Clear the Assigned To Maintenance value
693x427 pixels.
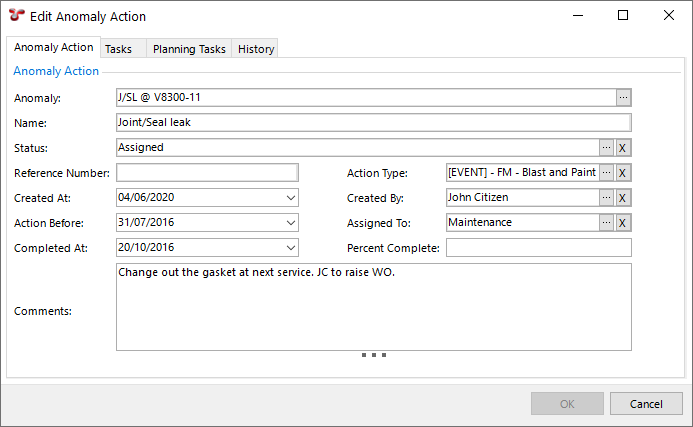[622, 223]
